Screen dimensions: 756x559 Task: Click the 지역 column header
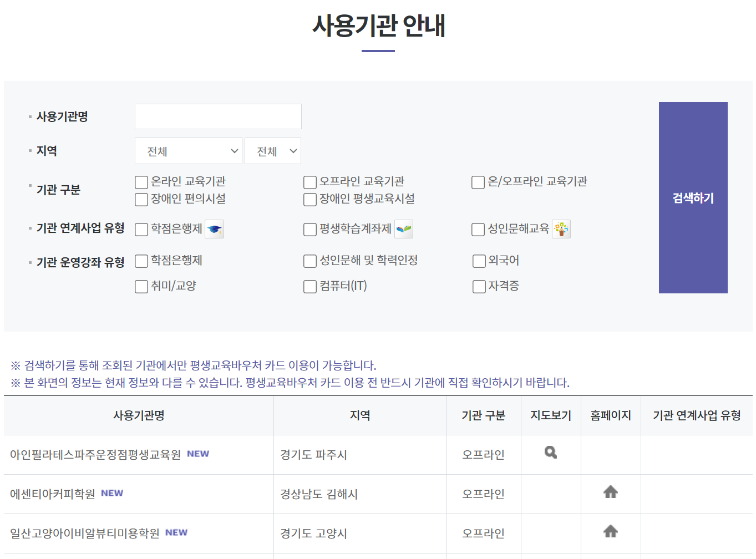pos(360,415)
